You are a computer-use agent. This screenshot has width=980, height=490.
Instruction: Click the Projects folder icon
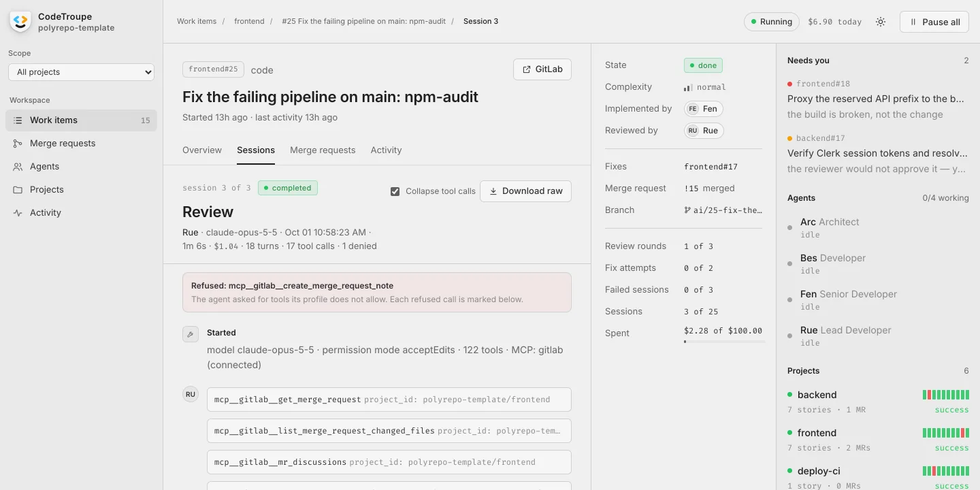click(18, 190)
